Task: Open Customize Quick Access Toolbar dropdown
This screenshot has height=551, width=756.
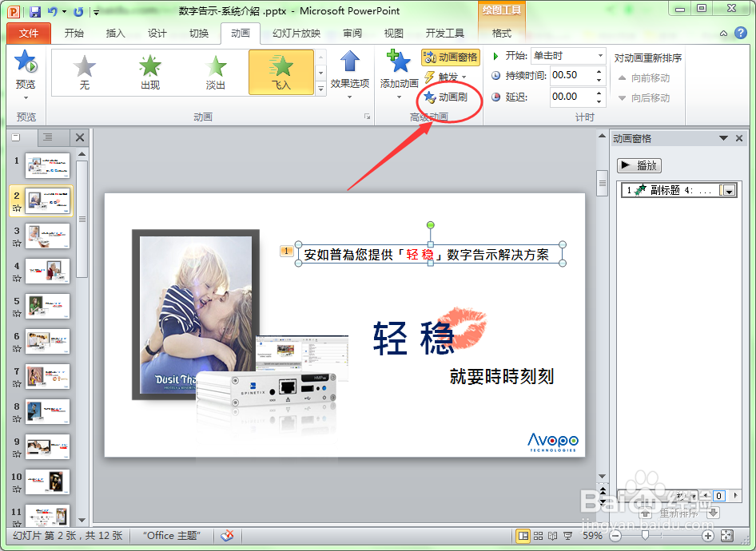Action: [x=97, y=11]
